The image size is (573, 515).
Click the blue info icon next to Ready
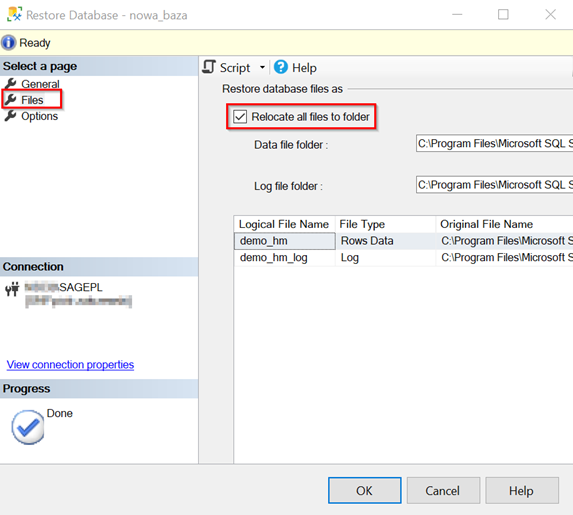8,43
